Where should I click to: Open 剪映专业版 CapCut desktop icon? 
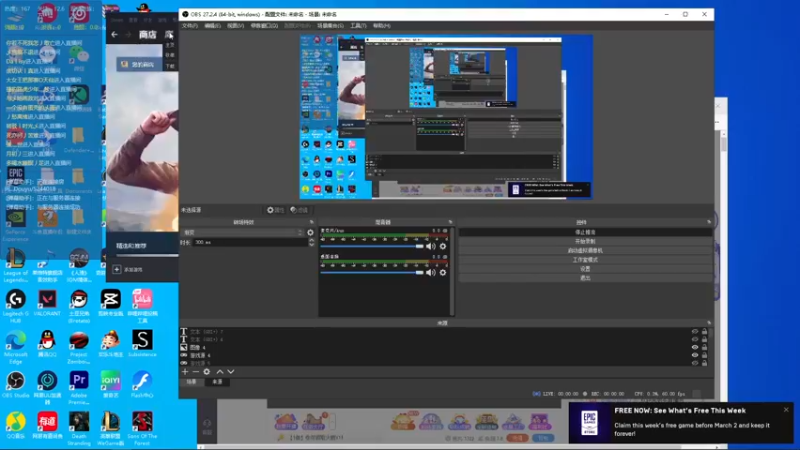coord(110,303)
